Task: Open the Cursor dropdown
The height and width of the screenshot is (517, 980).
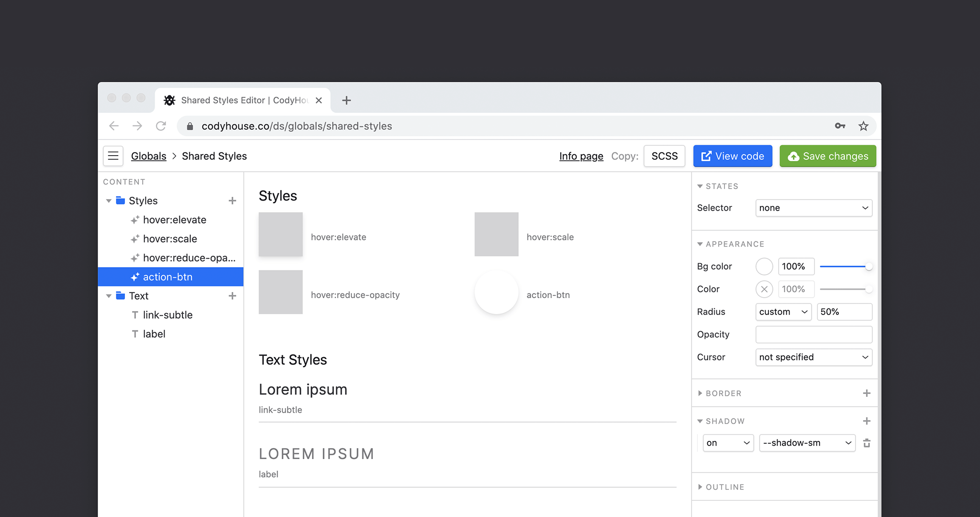Action: click(x=813, y=357)
